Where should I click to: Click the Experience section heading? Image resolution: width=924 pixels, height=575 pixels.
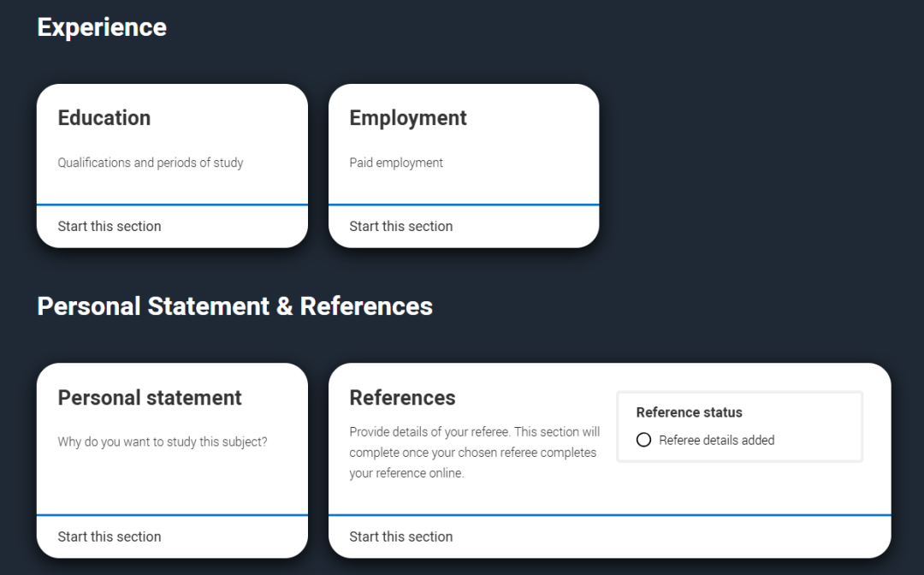pos(102,27)
